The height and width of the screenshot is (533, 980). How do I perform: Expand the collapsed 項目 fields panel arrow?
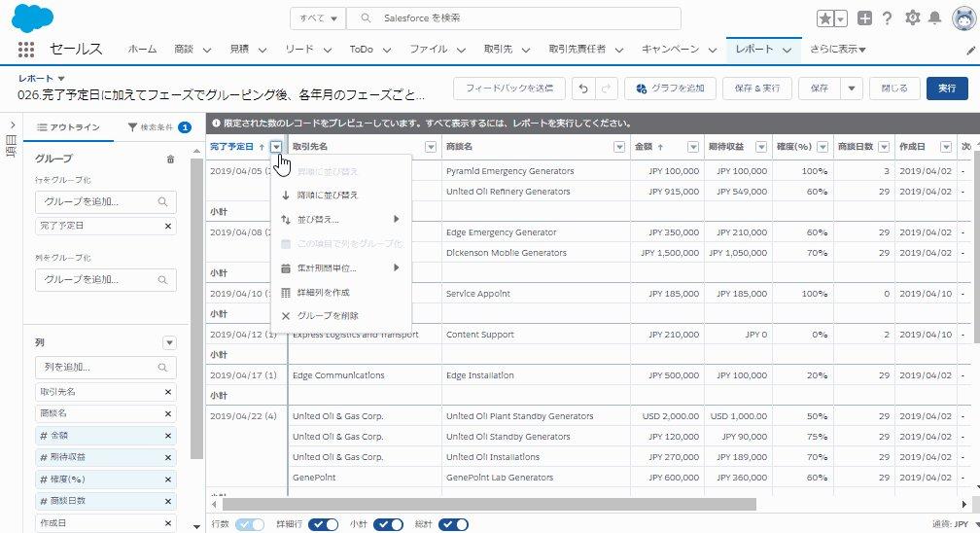[12, 125]
